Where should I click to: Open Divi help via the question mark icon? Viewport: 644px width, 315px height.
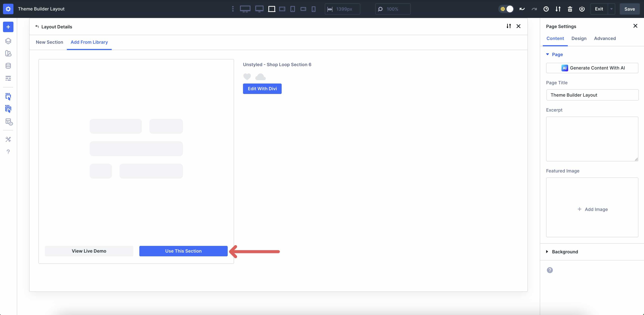(x=8, y=152)
